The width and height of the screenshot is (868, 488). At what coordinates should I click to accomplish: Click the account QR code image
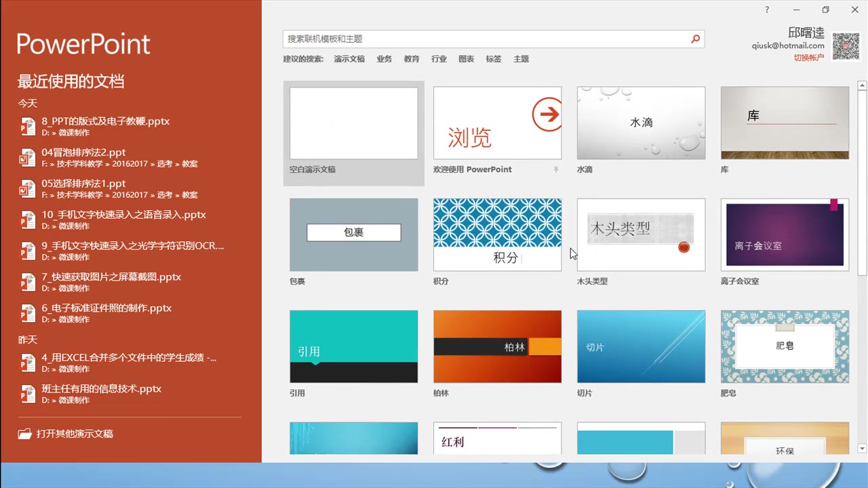pos(846,46)
